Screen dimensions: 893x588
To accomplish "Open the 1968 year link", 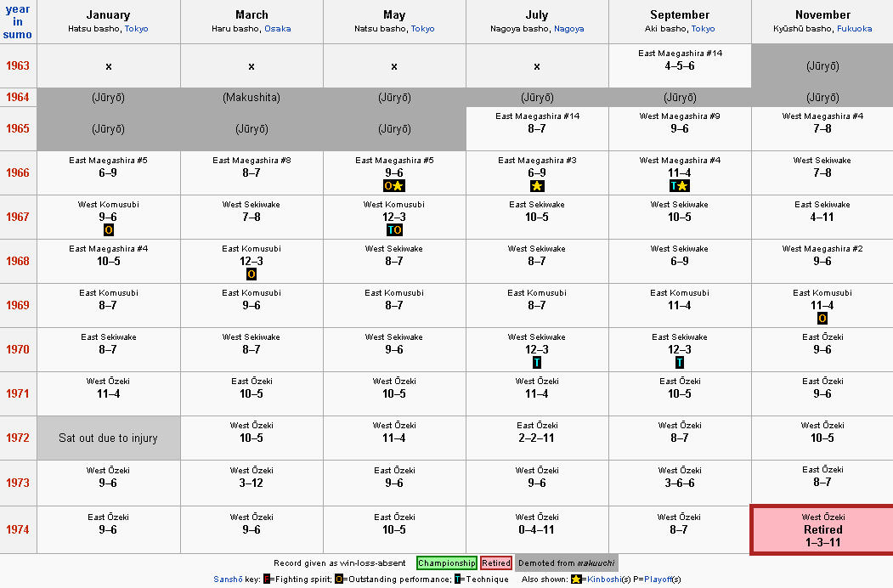I will (x=18, y=261).
